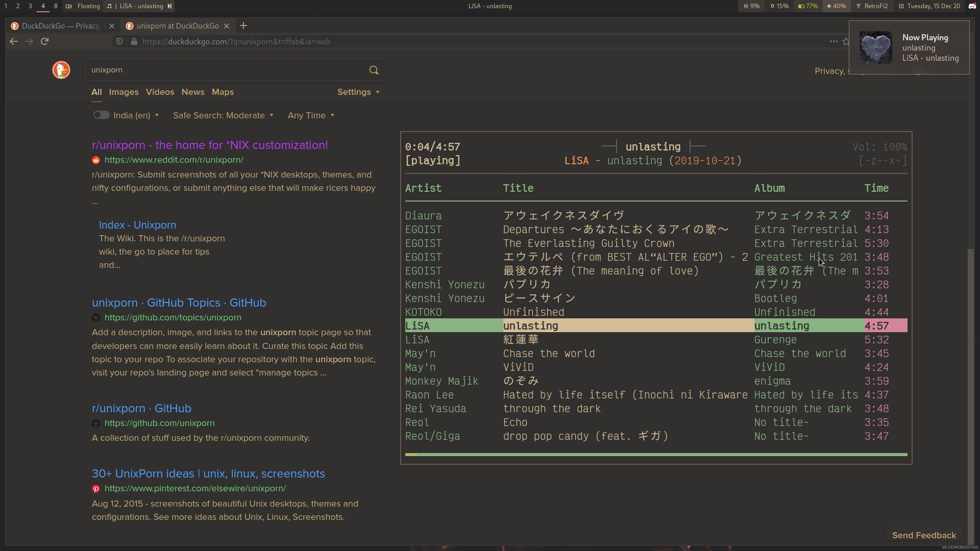
Task: Open the page actions three-dots menu
Action: [x=834, y=41]
